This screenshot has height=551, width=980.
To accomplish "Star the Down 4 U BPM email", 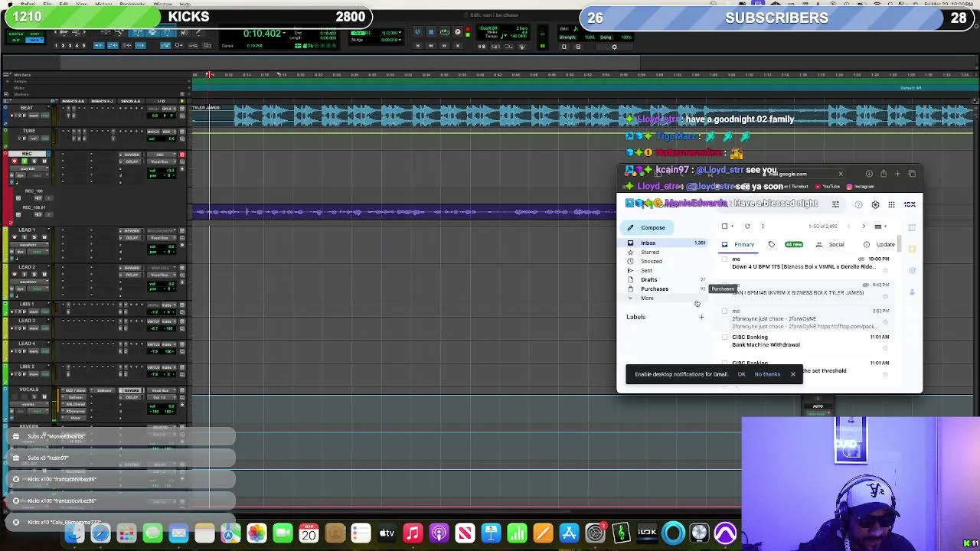I will (x=886, y=270).
